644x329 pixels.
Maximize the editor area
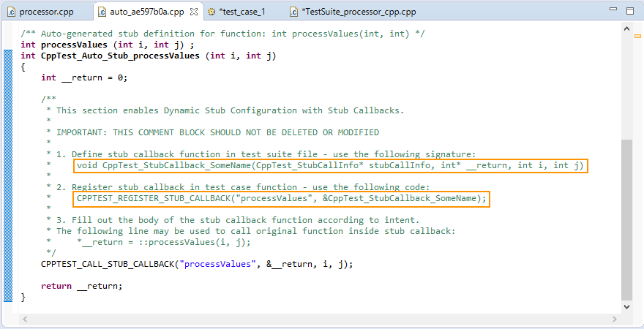click(x=630, y=11)
